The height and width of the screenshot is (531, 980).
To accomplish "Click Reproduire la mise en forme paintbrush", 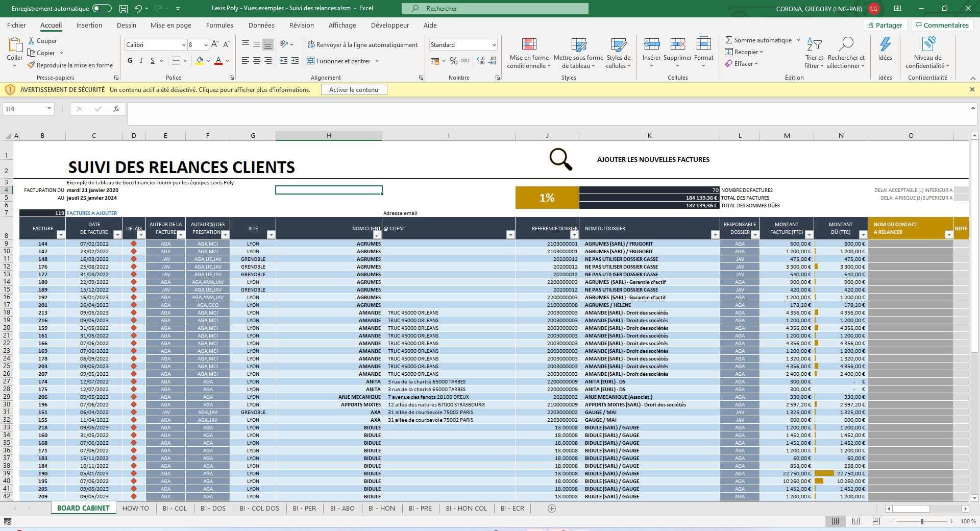I will click(31, 65).
